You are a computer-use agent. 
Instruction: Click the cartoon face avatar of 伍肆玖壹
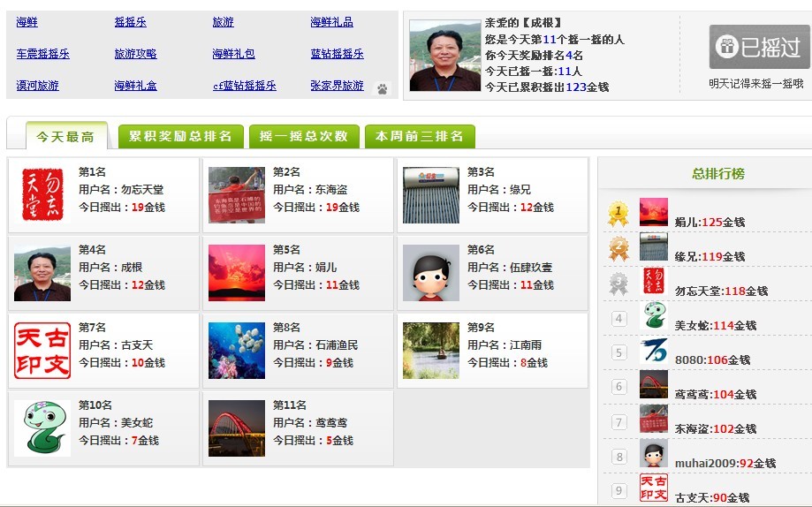point(431,273)
